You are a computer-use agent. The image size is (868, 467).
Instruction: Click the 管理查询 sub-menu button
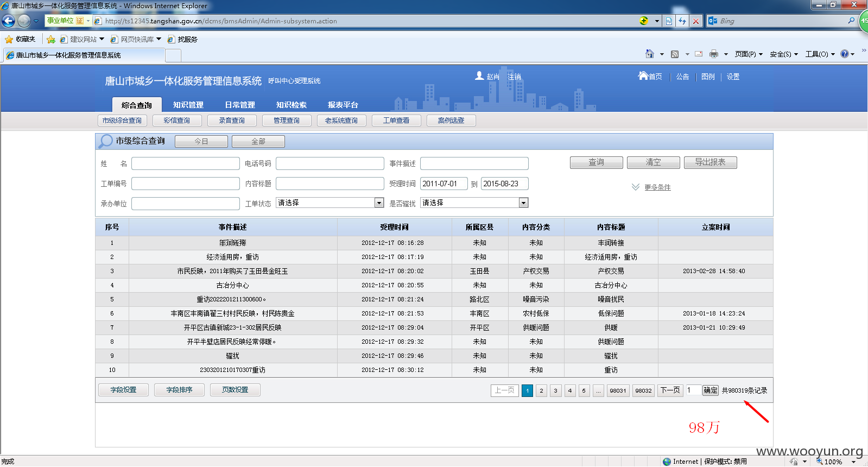(x=287, y=121)
